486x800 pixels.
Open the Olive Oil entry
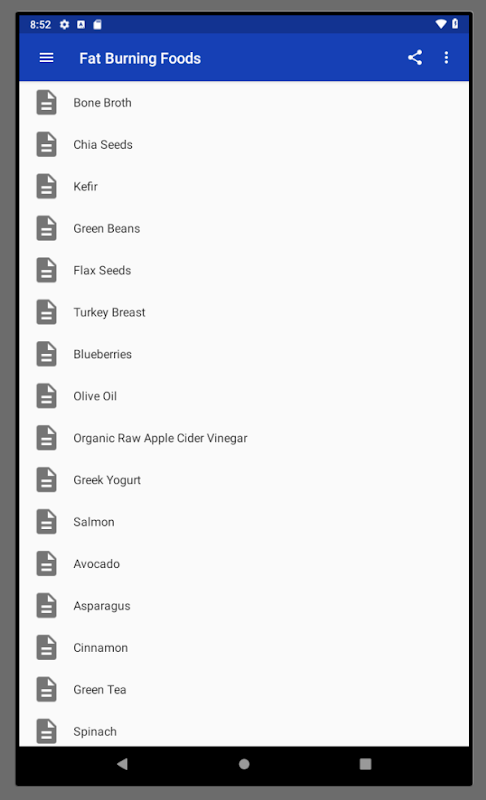coord(244,396)
